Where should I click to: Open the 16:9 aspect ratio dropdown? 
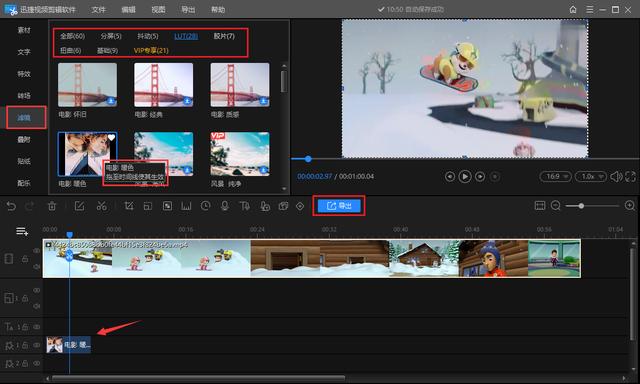556,177
